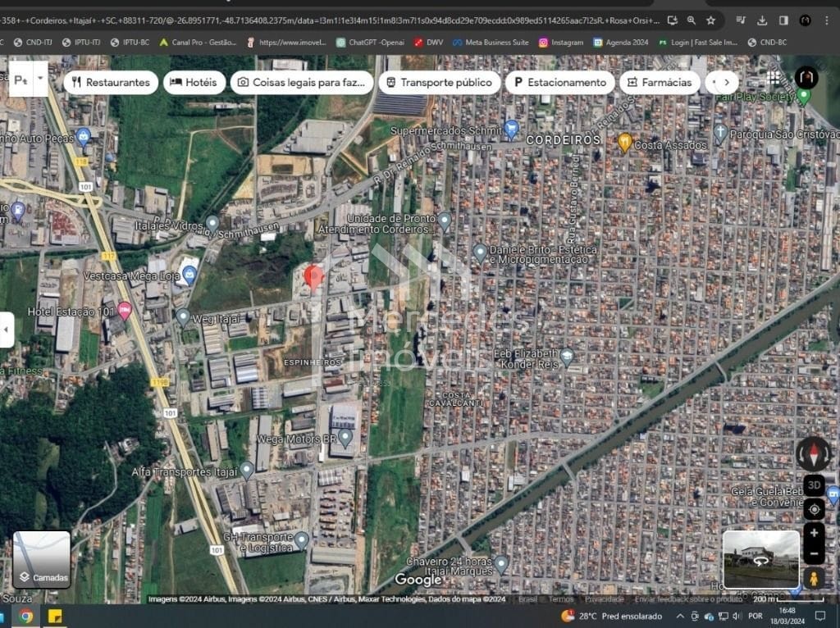
Task: Expand the collapsed side panel arrow
Action: [x=7, y=330]
